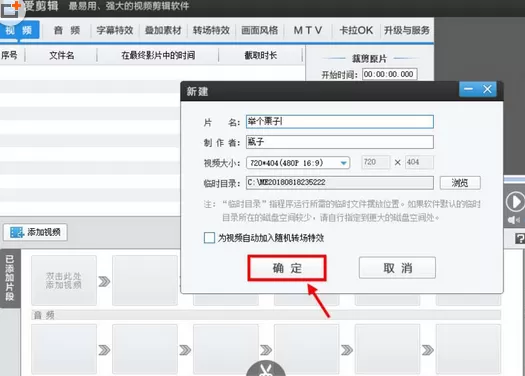Click the 开始时间 time field
This screenshot has width=525, height=376.
click(389, 74)
